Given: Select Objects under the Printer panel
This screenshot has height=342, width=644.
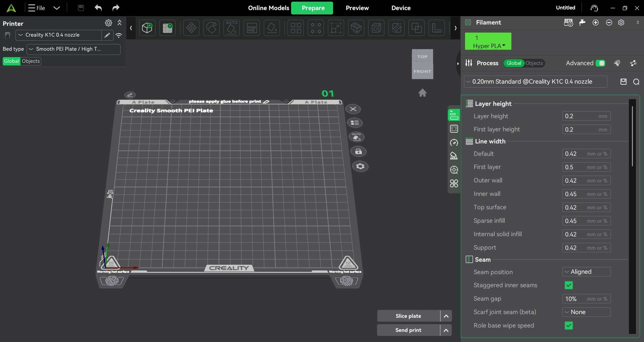Looking at the screenshot, I should (31, 61).
